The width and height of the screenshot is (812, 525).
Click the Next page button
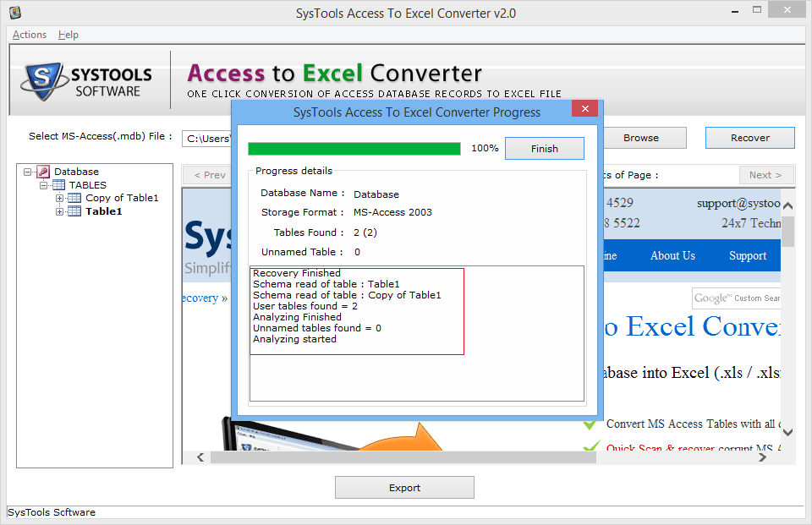766,175
